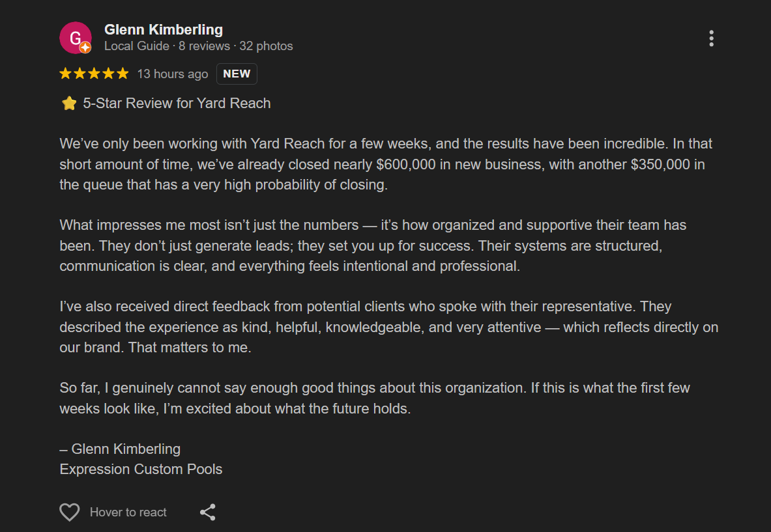The width and height of the screenshot is (771, 532).
Task: Click 'Expression Custom Pools' in the signature
Action: [x=141, y=469]
